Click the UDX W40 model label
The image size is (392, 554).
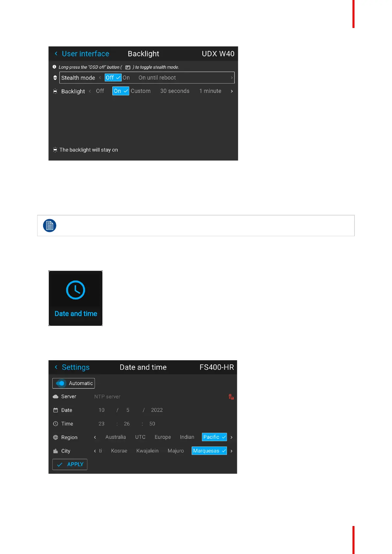pyautogui.click(x=218, y=54)
